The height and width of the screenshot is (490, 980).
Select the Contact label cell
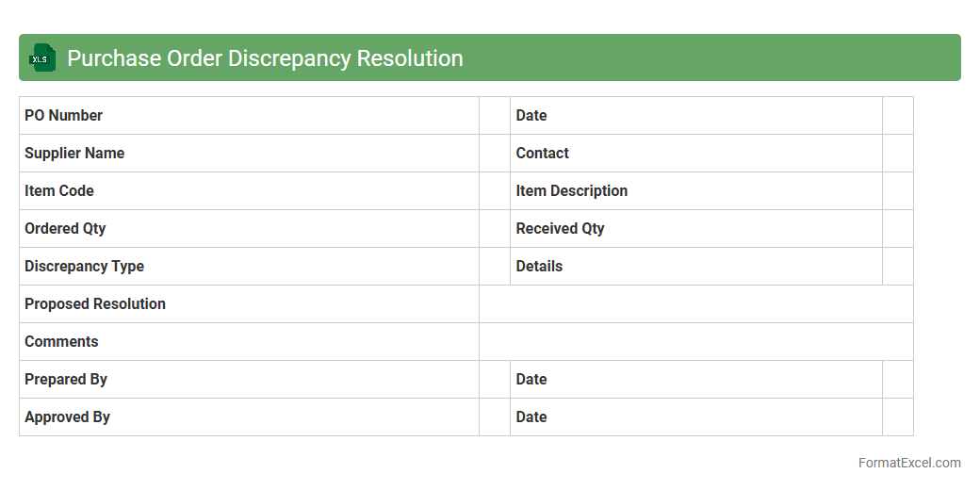695,154
